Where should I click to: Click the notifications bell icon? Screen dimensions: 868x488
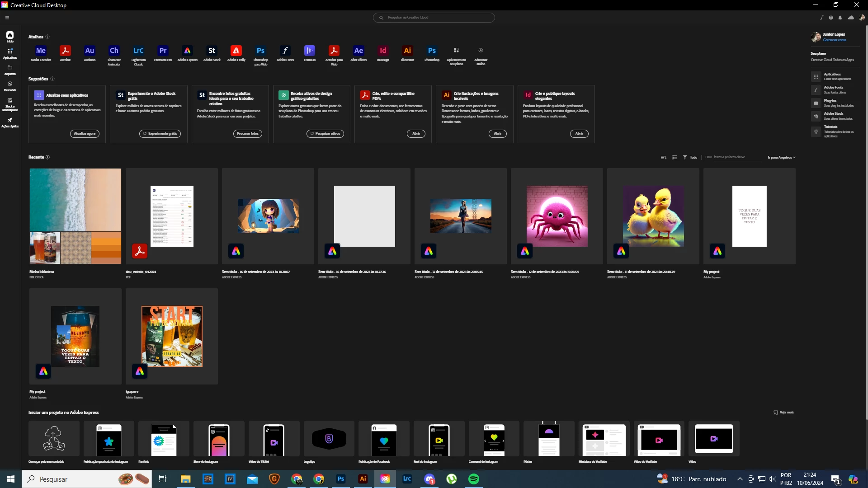pos(840,18)
